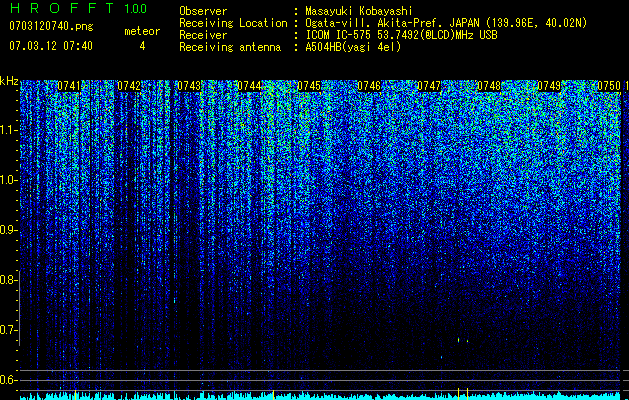Viewport: 629px width, 400px height.
Task: Click the Receiver label
Action: tap(203, 35)
